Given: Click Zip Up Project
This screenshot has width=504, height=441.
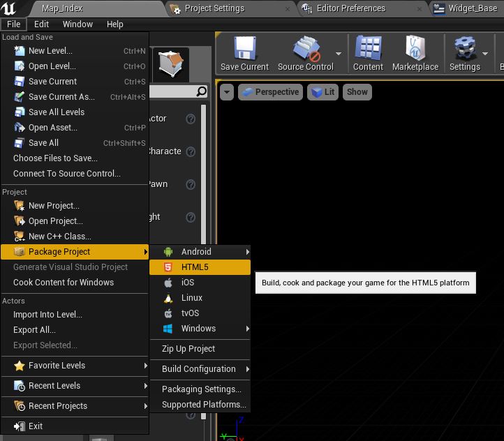Looking at the screenshot, I should (200, 349).
